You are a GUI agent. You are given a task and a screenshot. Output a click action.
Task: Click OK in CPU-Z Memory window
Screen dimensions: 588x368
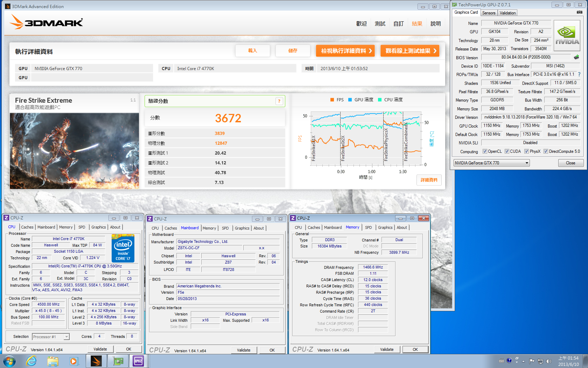tap(415, 349)
